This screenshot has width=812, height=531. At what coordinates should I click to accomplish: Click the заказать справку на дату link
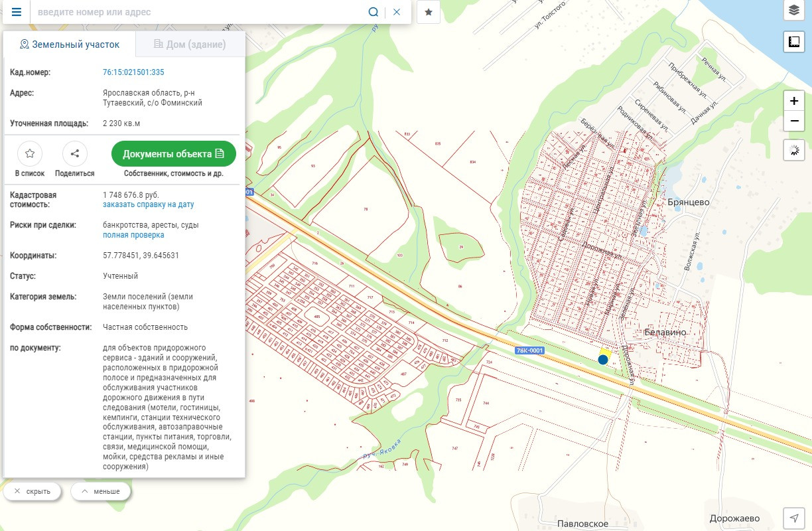click(148, 205)
